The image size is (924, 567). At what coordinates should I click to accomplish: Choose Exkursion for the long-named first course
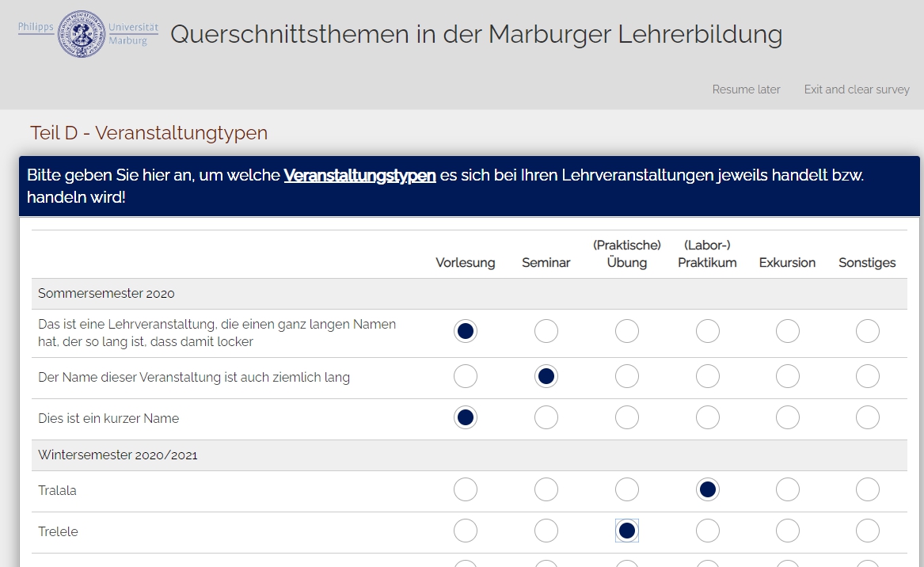[788, 331]
